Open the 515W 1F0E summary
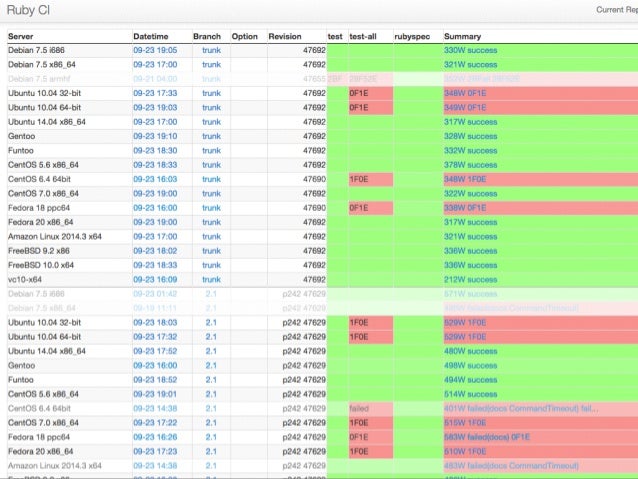The image size is (638, 479). point(465,423)
